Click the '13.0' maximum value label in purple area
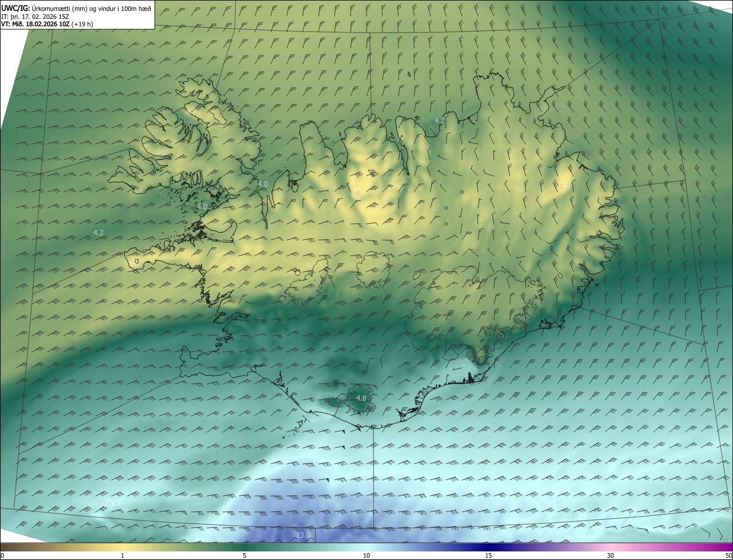733x560 pixels. (x=303, y=535)
